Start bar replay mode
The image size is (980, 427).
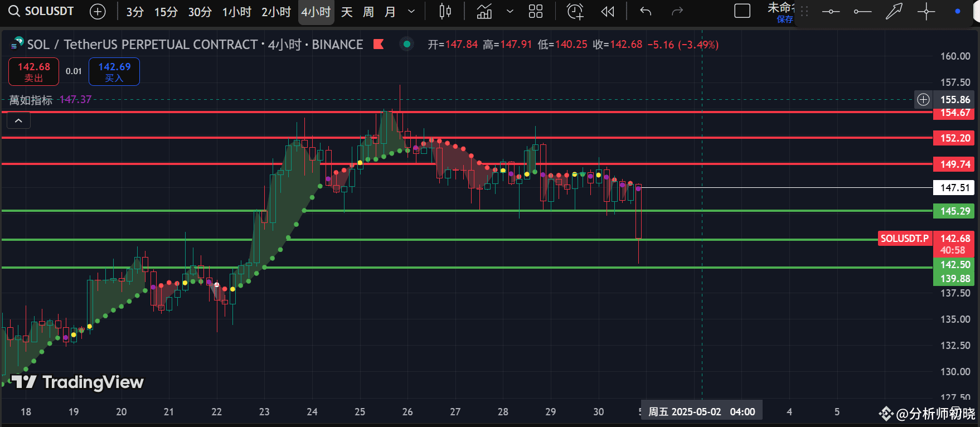pyautogui.click(x=608, y=11)
